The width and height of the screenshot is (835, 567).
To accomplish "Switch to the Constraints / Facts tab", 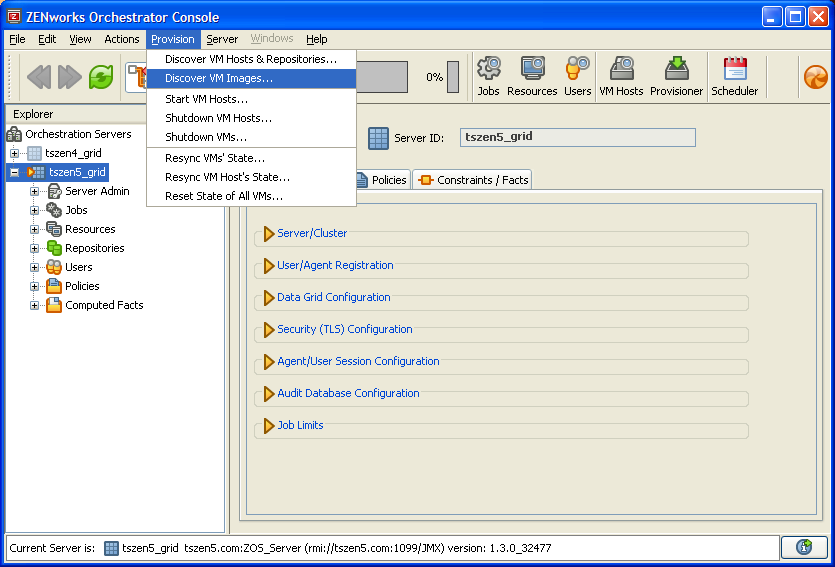I will point(473,180).
